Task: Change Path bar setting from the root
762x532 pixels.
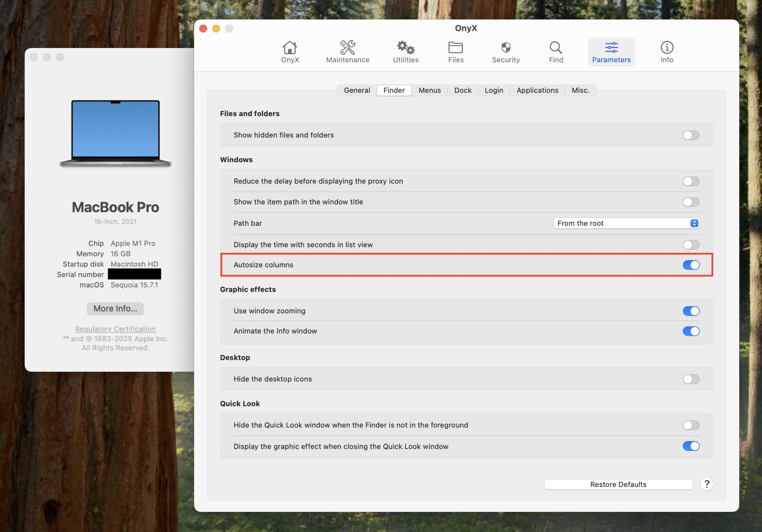Action: tap(626, 223)
